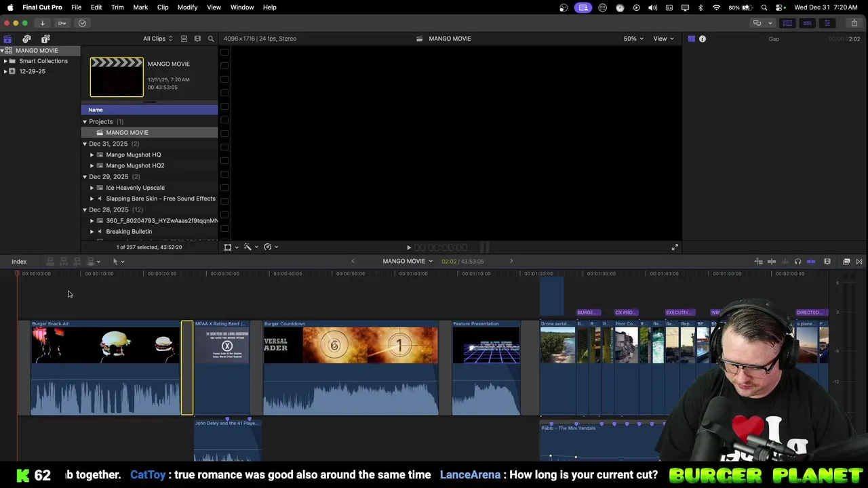This screenshot has height=488, width=868.
Task: Open the Photos and Audio sidebar
Action: 26,39
